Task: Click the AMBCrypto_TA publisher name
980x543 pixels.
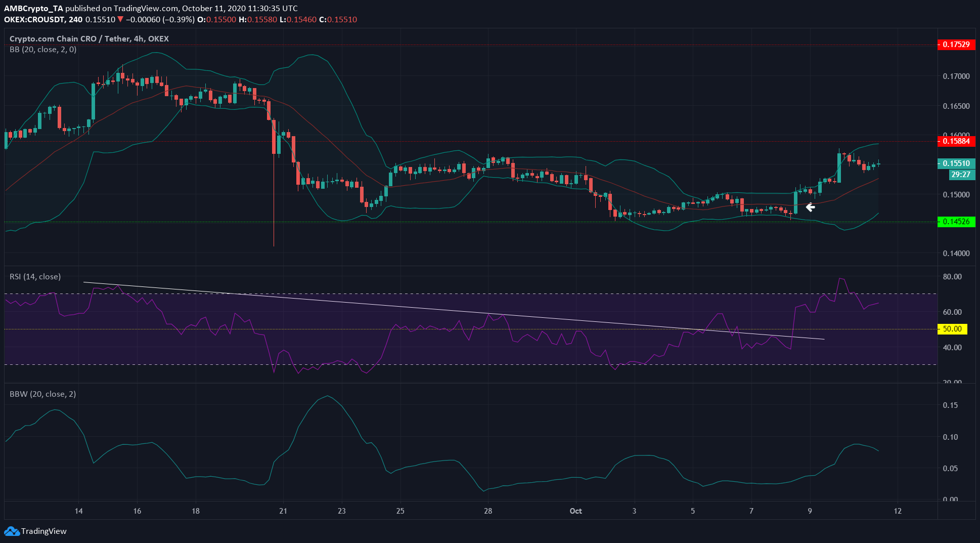Action: (x=33, y=9)
